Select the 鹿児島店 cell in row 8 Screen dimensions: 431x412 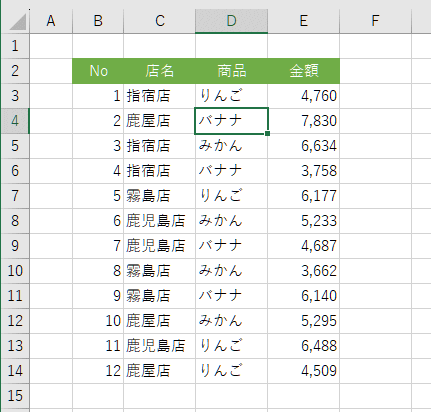click(159, 221)
